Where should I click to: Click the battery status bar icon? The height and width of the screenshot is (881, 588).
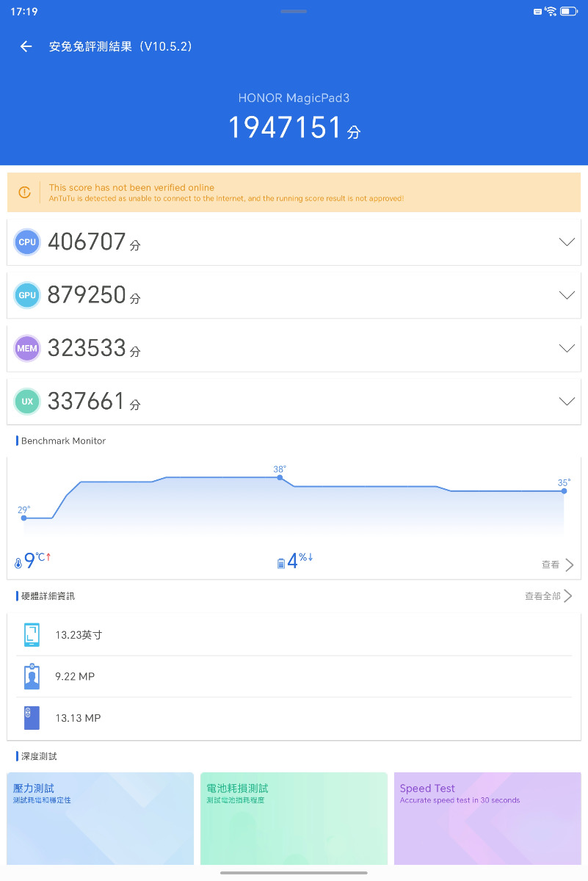[x=569, y=12]
